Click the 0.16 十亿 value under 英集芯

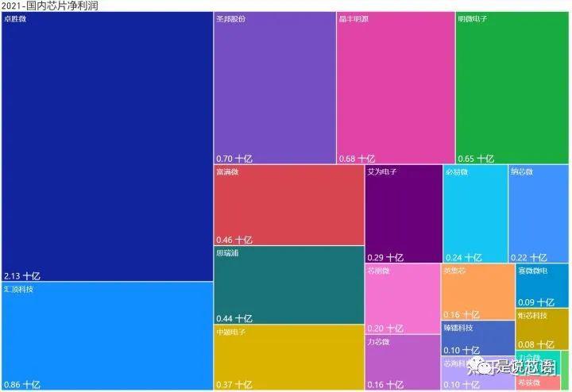point(462,314)
